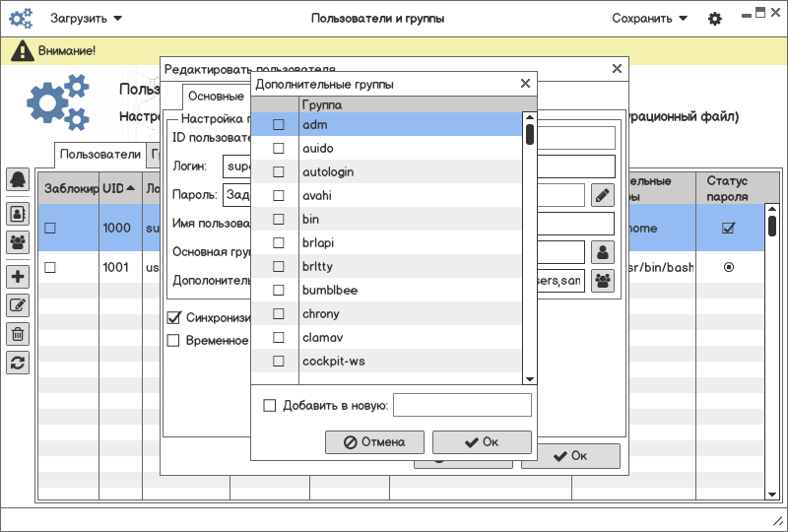Screen dimensions: 788x532
Task: Confirm with "Ок" in the additional groups dialog
Action: [482, 442]
